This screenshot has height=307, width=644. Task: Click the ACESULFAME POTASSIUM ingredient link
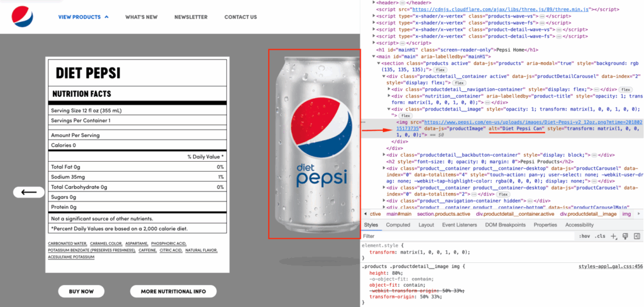click(71, 257)
